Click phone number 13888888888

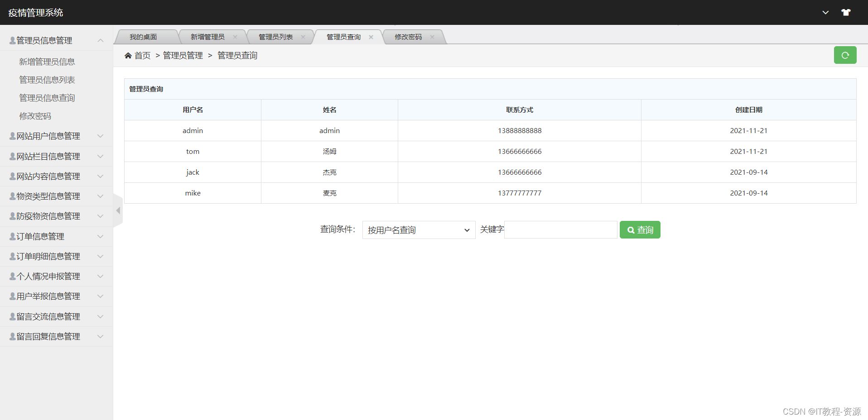(x=520, y=131)
